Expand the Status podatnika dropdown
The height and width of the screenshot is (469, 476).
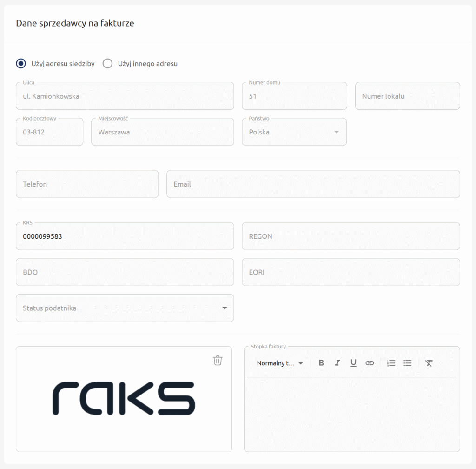[x=125, y=308]
